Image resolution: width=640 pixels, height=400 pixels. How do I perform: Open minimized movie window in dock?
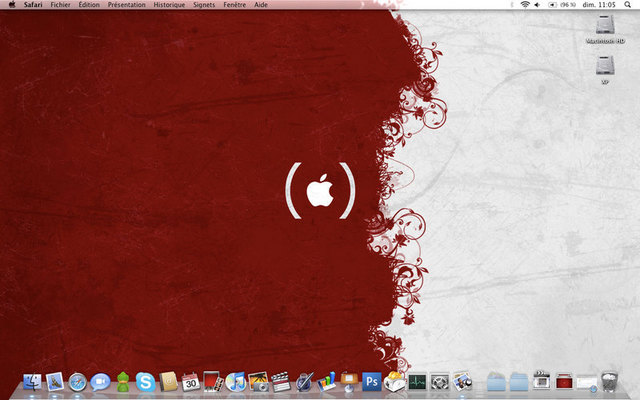click(541, 381)
